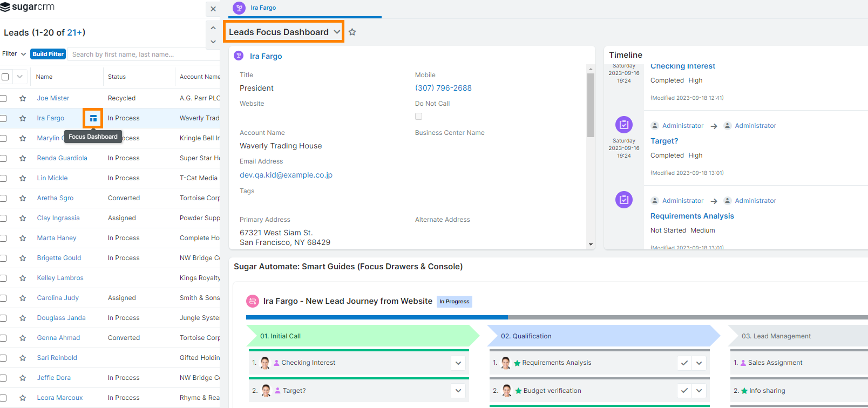Mark Budget verification activity complete with checkmark

684,391
